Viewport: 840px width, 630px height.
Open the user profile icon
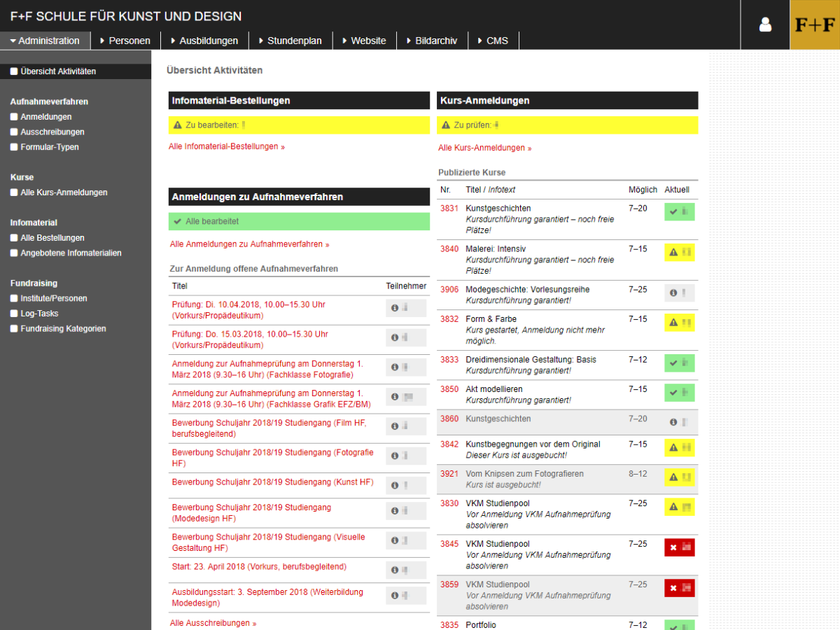pos(765,24)
